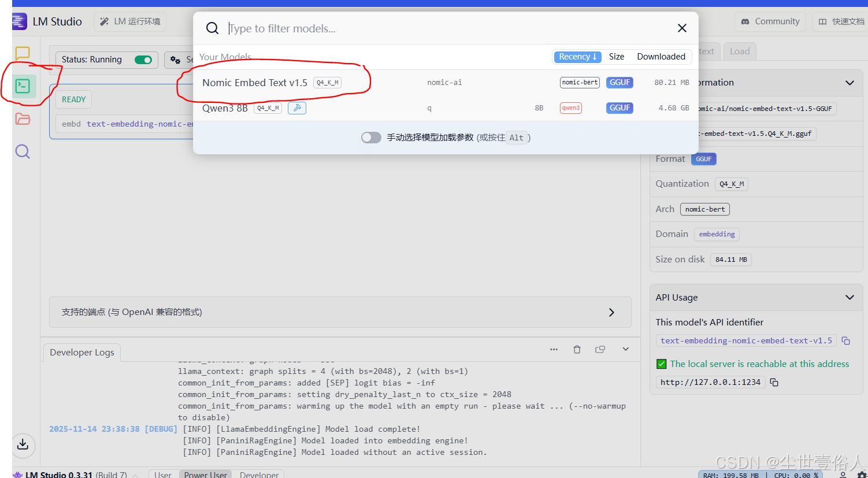Click the user icon in status bar
868x478 pixels.
843,475
